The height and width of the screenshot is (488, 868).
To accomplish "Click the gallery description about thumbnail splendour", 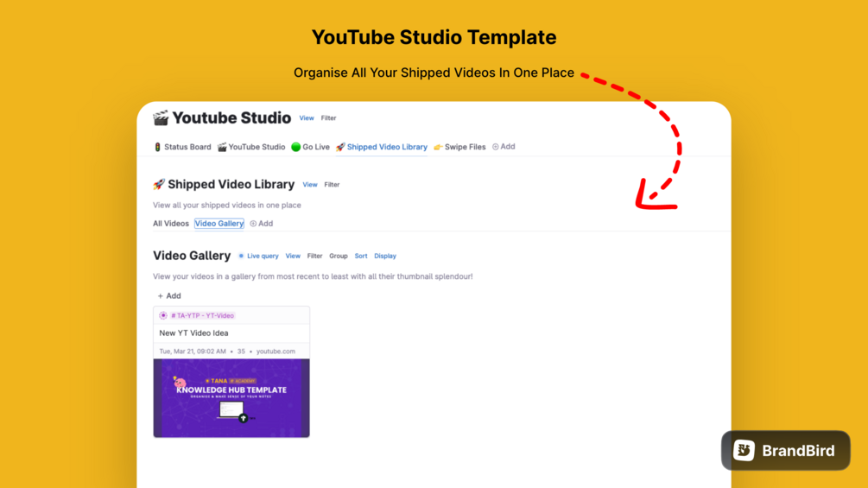I will point(313,276).
